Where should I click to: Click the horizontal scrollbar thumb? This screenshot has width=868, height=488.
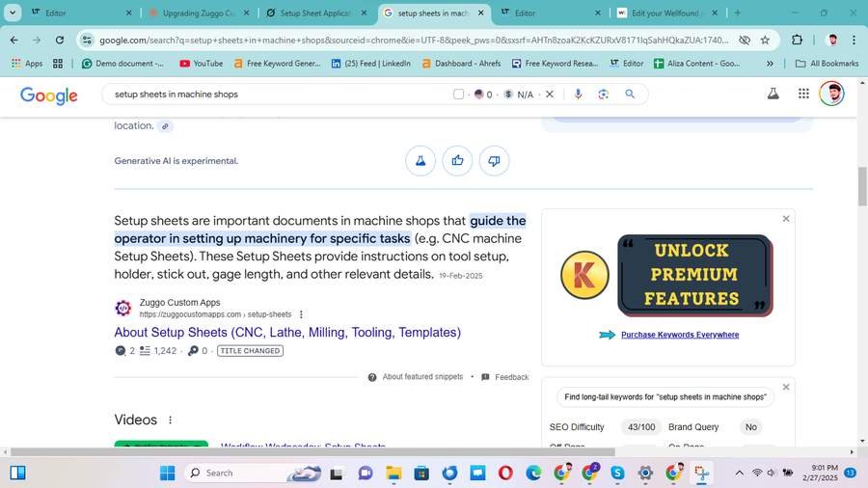click(x=312, y=452)
